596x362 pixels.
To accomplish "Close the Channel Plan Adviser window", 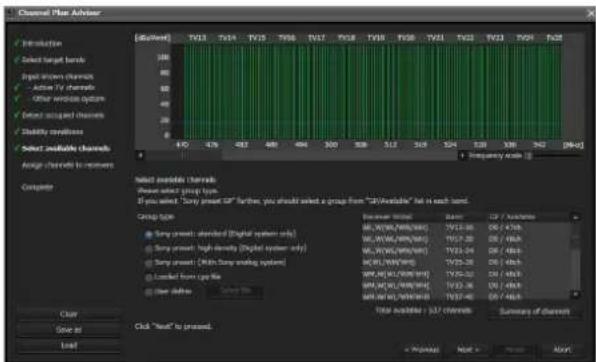I will tap(590, 14).
